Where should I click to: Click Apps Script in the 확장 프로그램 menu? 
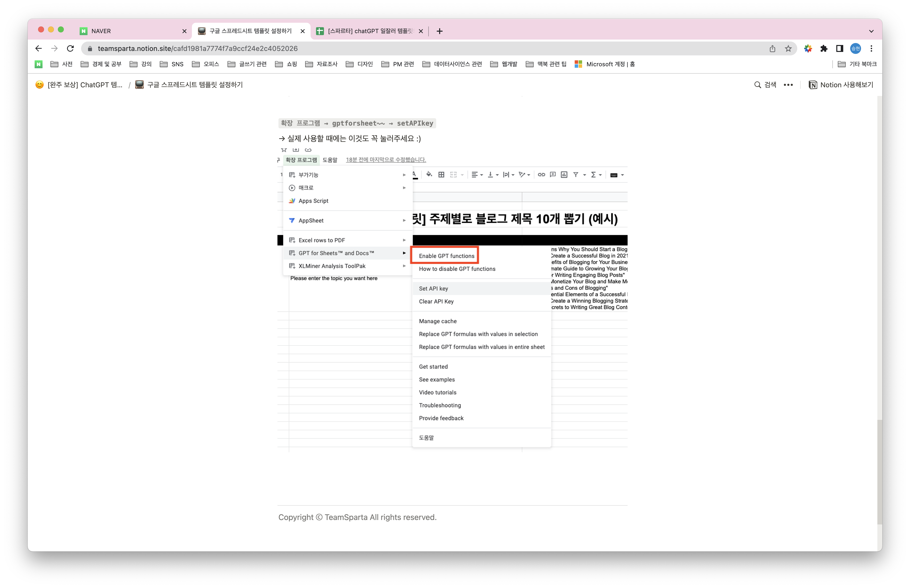coord(347,201)
